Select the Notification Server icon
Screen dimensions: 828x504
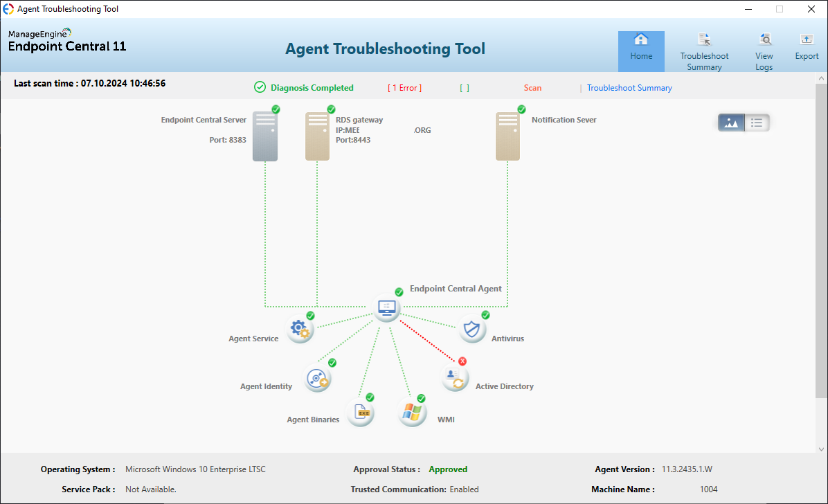click(x=507, y=136)
